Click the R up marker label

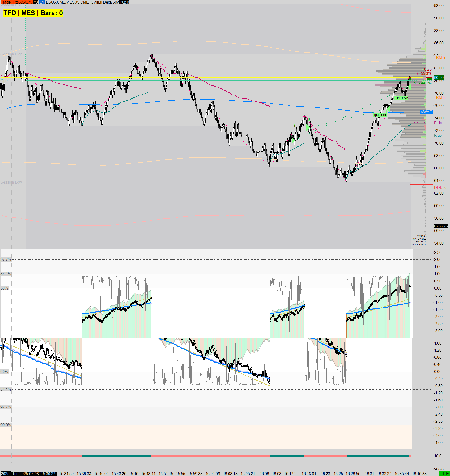tap(438, 136)
